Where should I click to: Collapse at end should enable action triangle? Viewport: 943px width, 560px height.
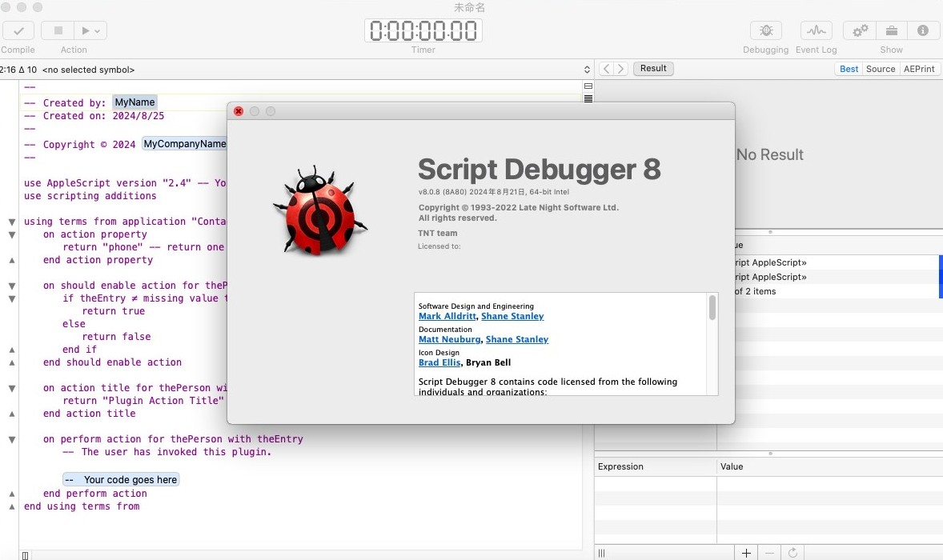click(11, 363)
